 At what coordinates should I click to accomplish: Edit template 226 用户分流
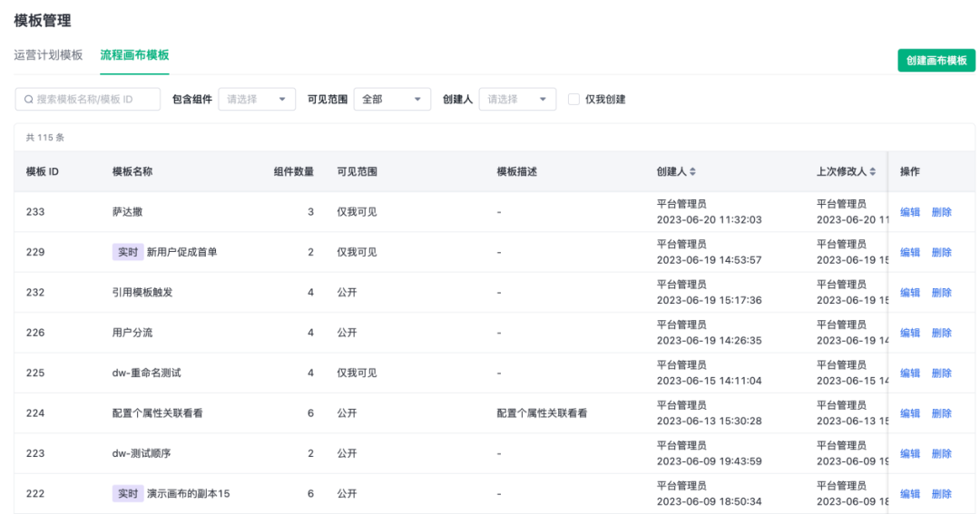(910, 333)
